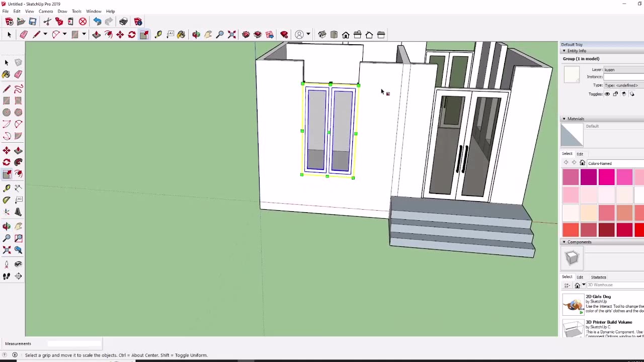Click the Cut scissors icon
644x362 pixels.
[x=47, y=22]
